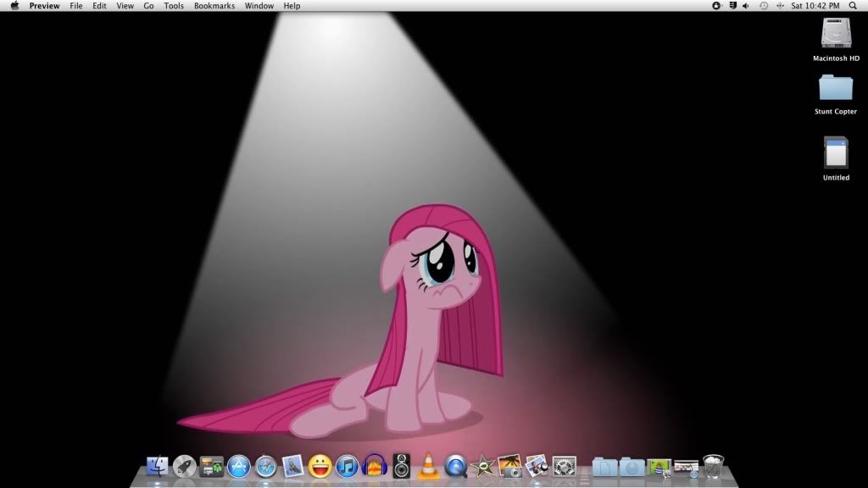The image size is (868, 488).
Task: Click the Time Machine menu bar icon
Action: point(764,6)
